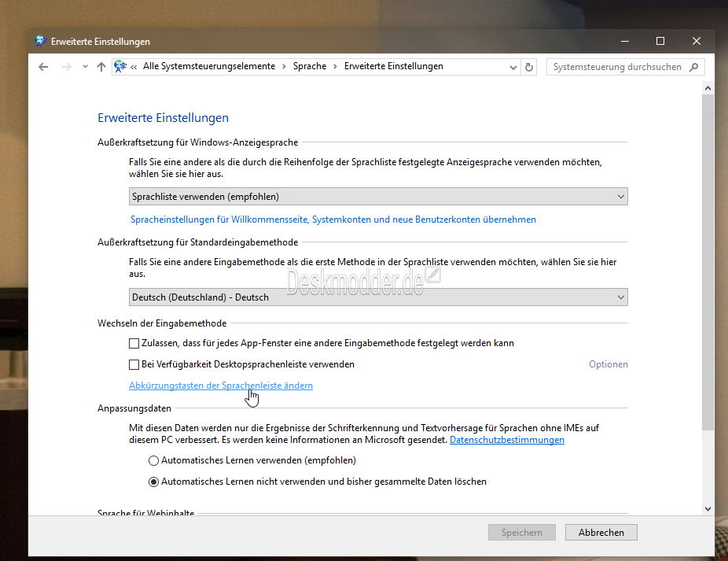Click Außerkraftsetzung für Windows-Anzeigesprache section label
This screenshot has height=561, width=728.
pyautogui.click(x=198, y=142)
